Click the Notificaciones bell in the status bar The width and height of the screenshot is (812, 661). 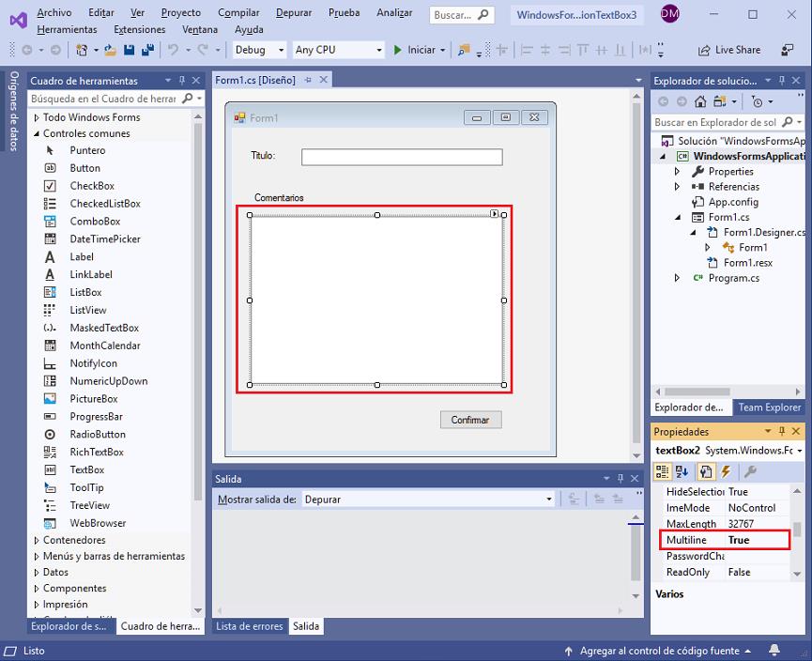pos(774,650)
